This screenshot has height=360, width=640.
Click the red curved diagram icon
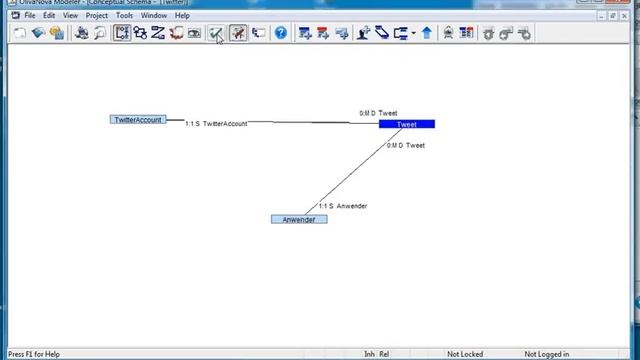point(176,33)
